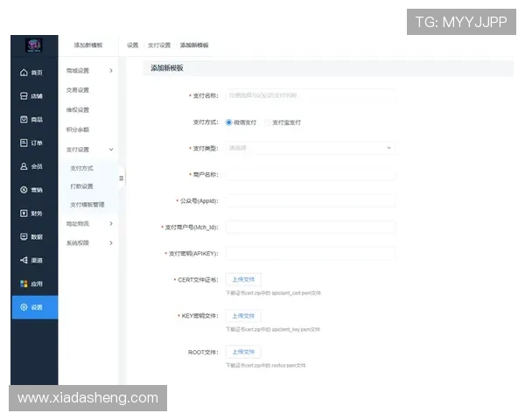Viewport: 525px width, 420px height.
Task: Collapse the submenu panel with the handle icon
Action: [x=122, y=178]
